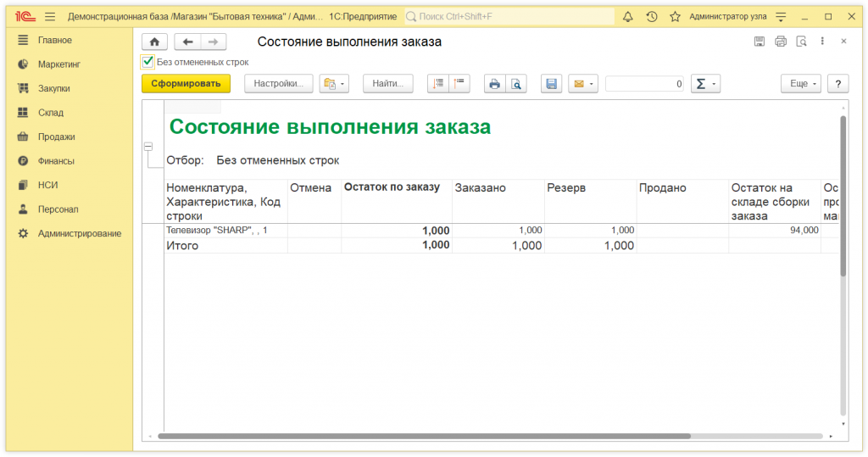Click the save report floppy disk icon
Screen dimensions: 868x457
point(551,84)
